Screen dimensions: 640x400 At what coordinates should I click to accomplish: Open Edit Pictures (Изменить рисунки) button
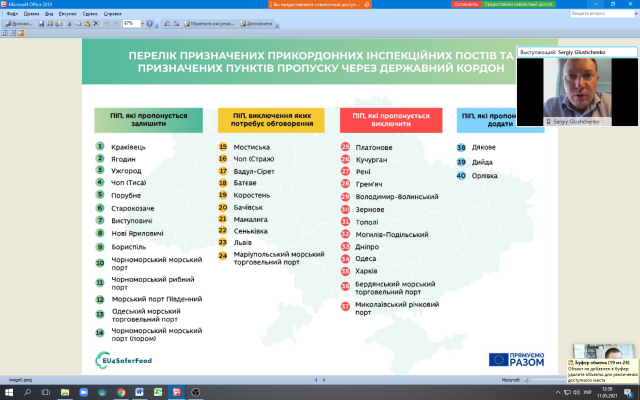(x=209, y=24)
